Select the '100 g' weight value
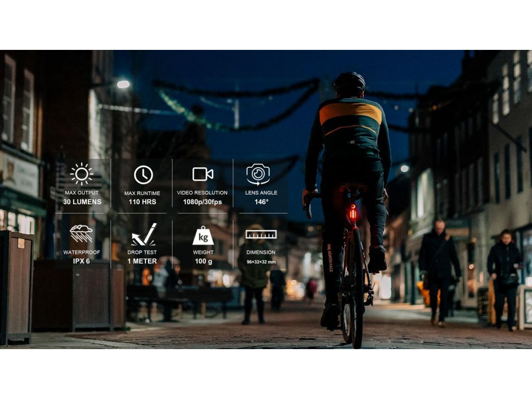 (203, 261)
